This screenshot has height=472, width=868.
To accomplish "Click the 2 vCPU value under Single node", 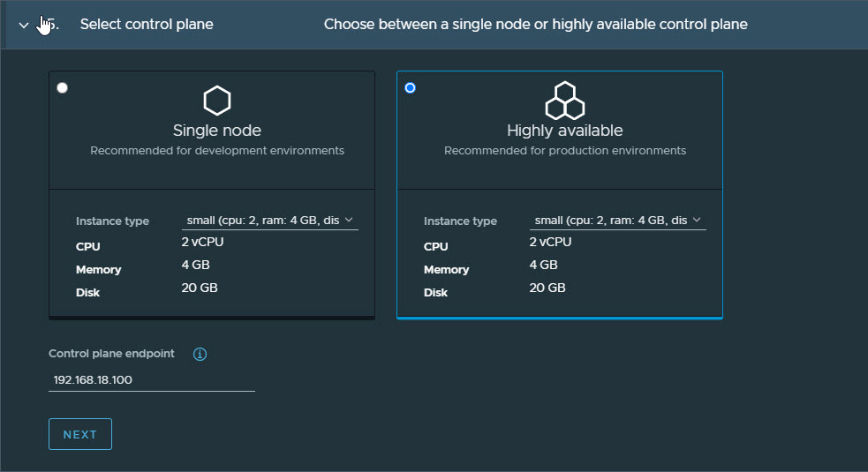I will coord(202,242).
